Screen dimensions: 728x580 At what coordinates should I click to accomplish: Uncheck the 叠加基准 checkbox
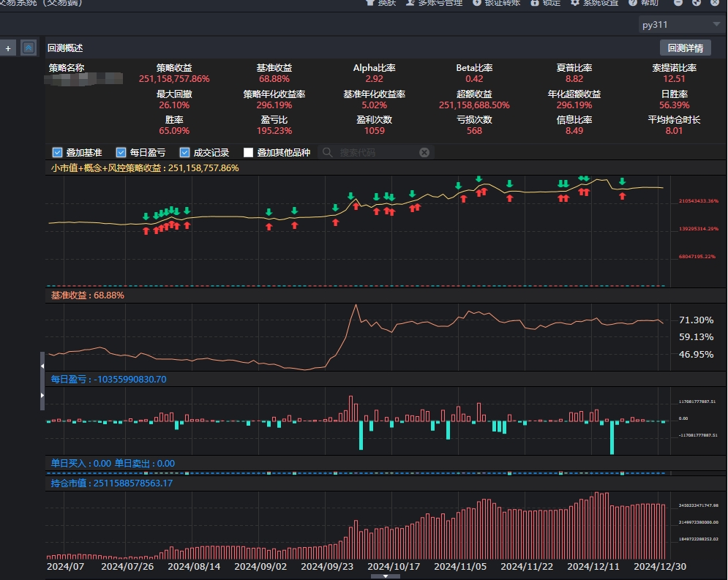tap(58, 153)
